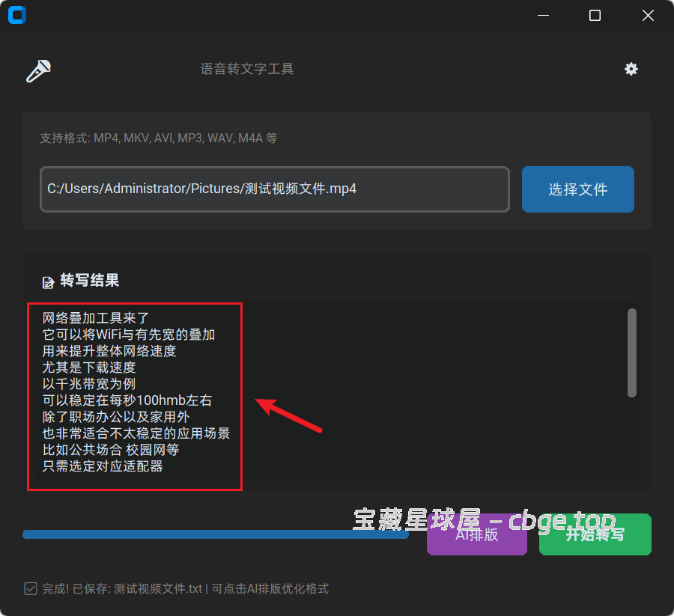
Task: Click the document icon beside 转写结果
Action: [46, 281]
